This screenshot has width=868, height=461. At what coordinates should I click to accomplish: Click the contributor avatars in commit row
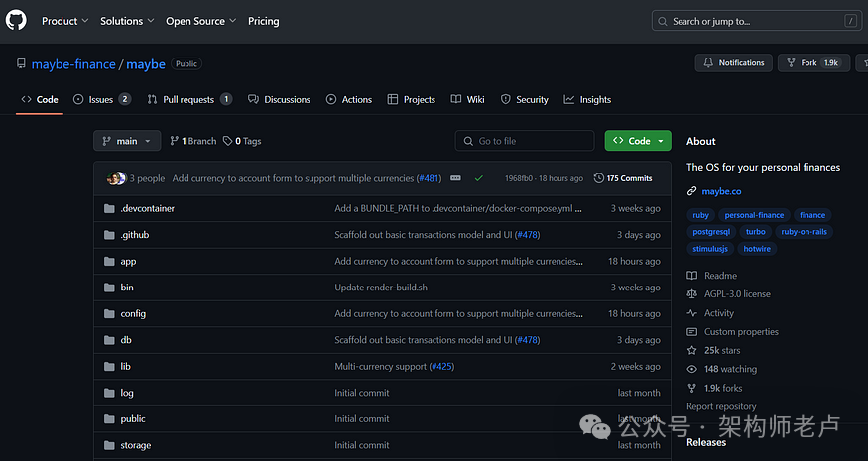[x=116, y=178]
